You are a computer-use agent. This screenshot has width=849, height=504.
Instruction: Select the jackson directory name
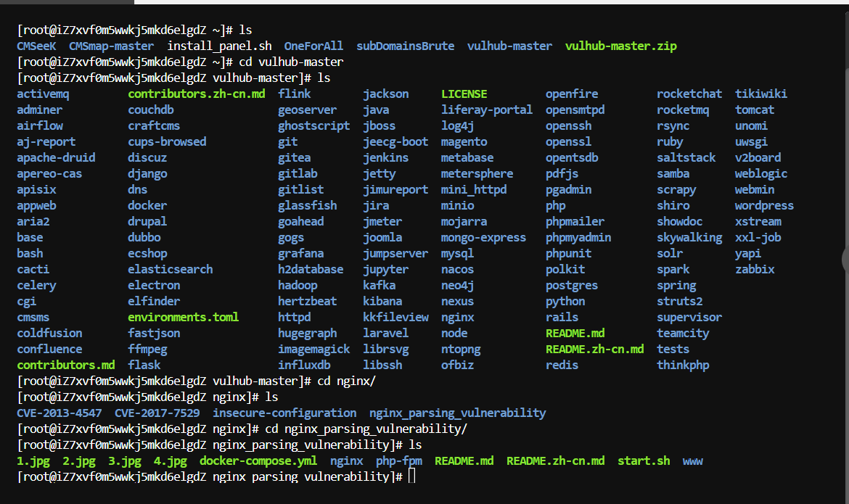pos(385,94)
